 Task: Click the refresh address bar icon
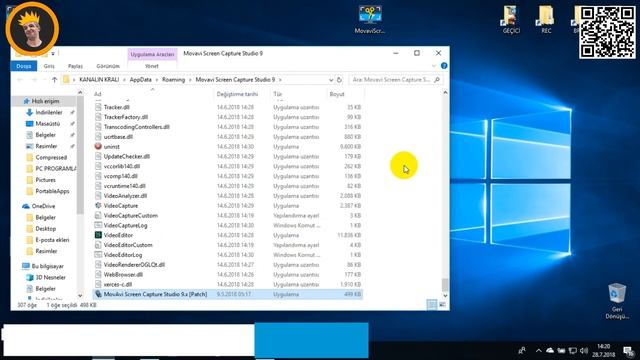coord(339,80)
